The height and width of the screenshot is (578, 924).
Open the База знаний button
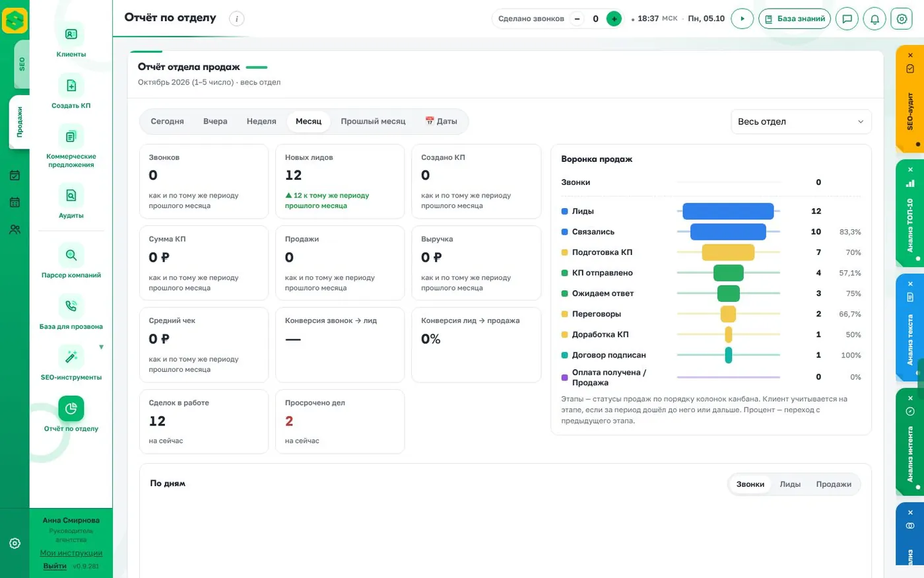[x=795, y=18]
